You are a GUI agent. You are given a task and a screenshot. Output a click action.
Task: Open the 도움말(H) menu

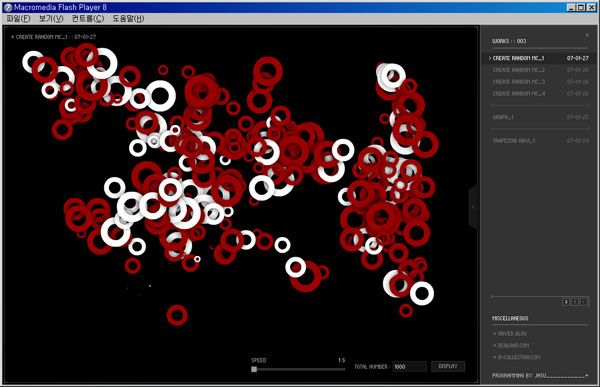(x=128, y=18)
